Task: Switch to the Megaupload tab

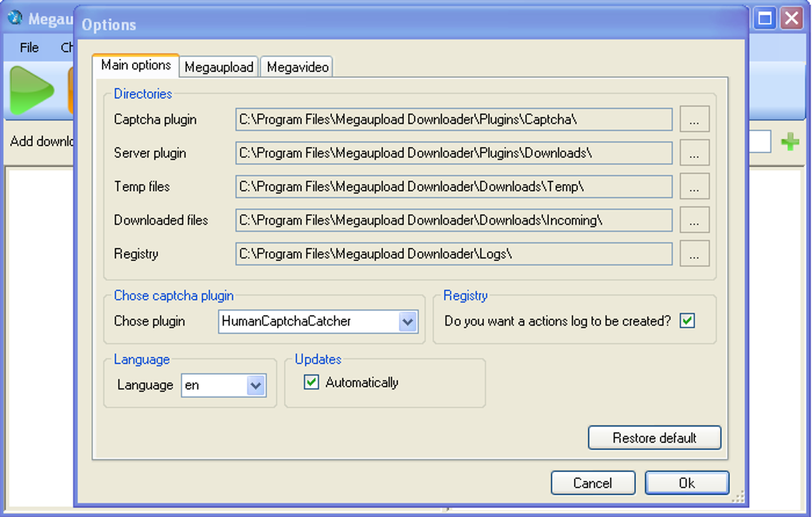Action: 218,67
